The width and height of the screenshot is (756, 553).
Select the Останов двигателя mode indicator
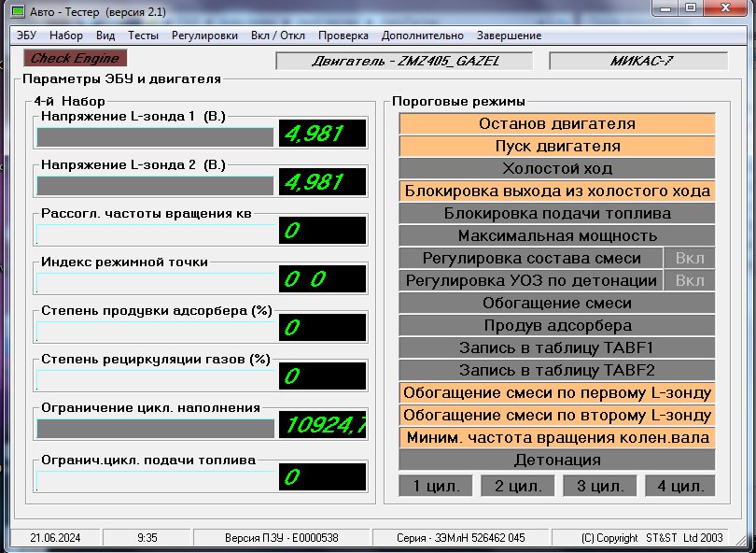[557, 124]
